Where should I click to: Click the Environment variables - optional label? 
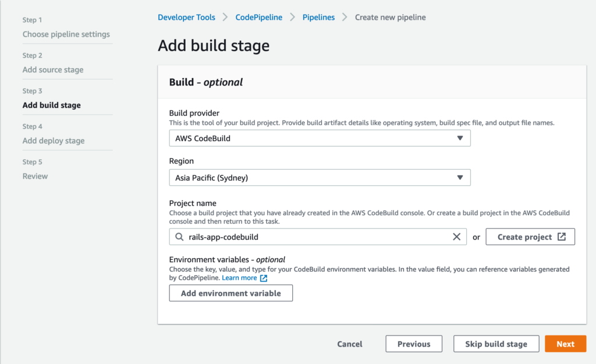pos(227,259)
